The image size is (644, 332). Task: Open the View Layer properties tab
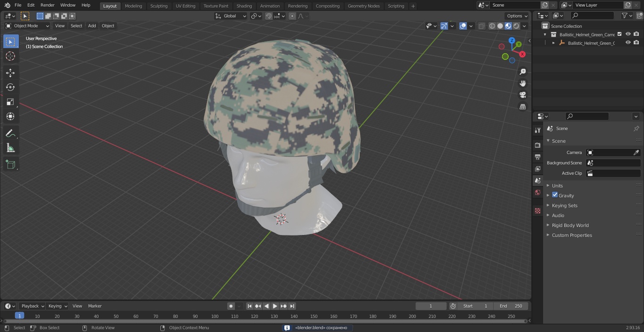pos(537,169)
